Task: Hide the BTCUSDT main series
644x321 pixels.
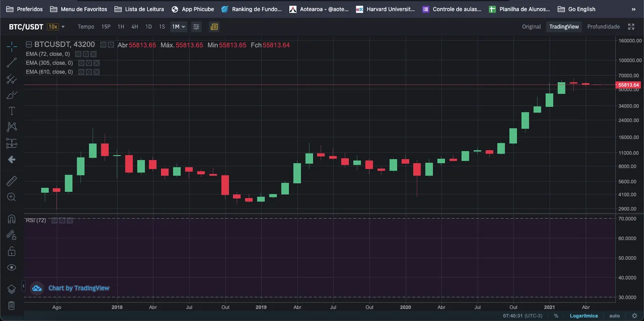Action: coord(103,45)
